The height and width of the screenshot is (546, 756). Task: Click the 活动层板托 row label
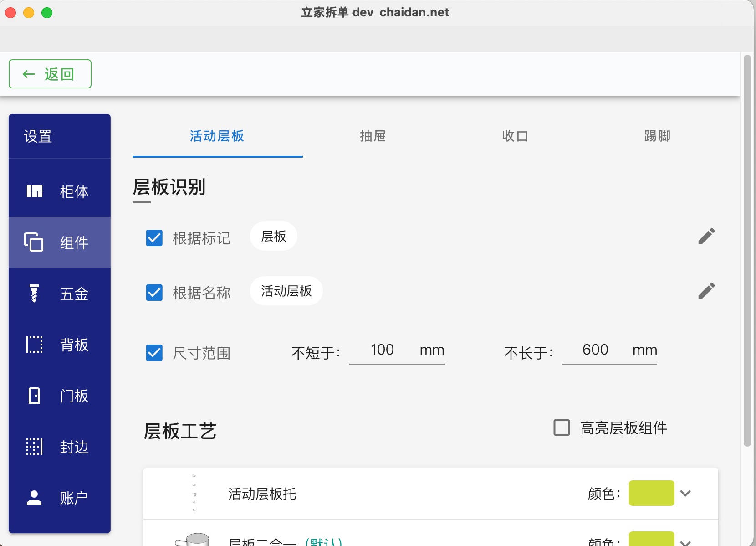click(262, 494)
